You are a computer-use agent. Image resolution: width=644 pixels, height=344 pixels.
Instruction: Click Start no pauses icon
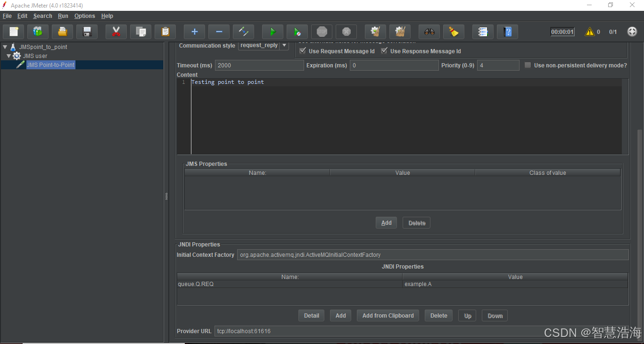(x=297, y=32)
